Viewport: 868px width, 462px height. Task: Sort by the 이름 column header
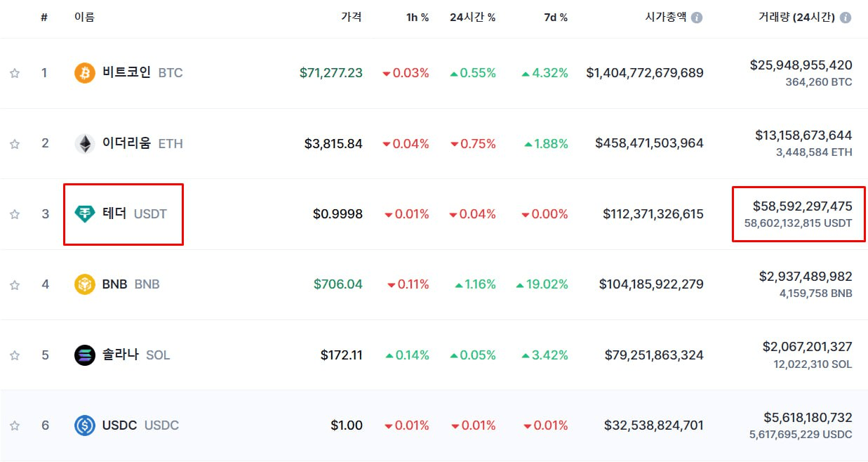click(x=84, y=18)
